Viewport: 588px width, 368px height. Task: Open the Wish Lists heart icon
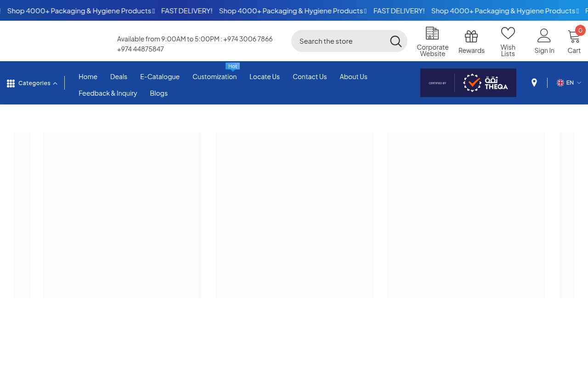(x=508, y=33)
